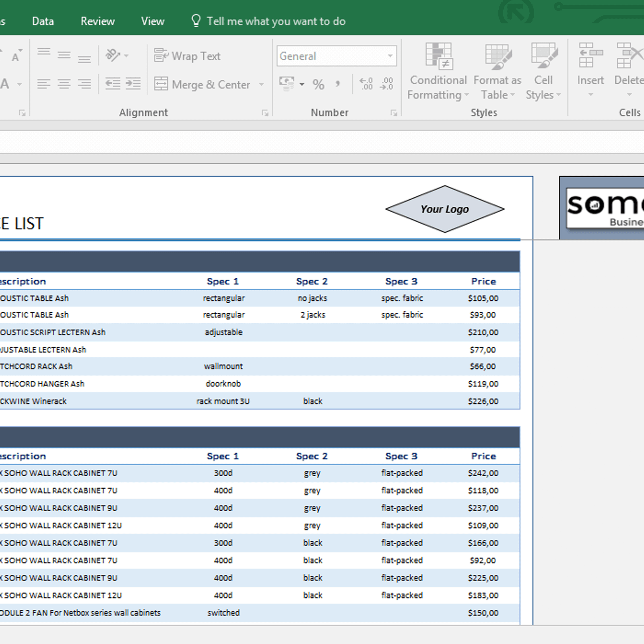The image size is (644, 644).
Task: Select the '300d' cell in $166,00 row
Action: 223,543
